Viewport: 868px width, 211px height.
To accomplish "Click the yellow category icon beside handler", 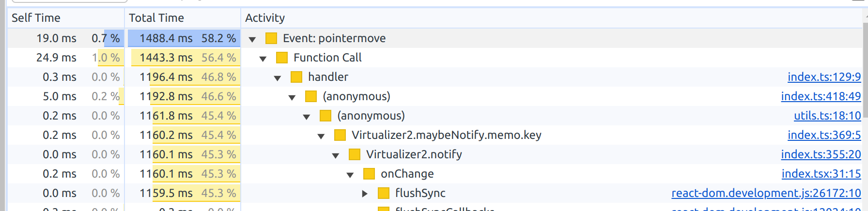I will click(x=296, y=77).
